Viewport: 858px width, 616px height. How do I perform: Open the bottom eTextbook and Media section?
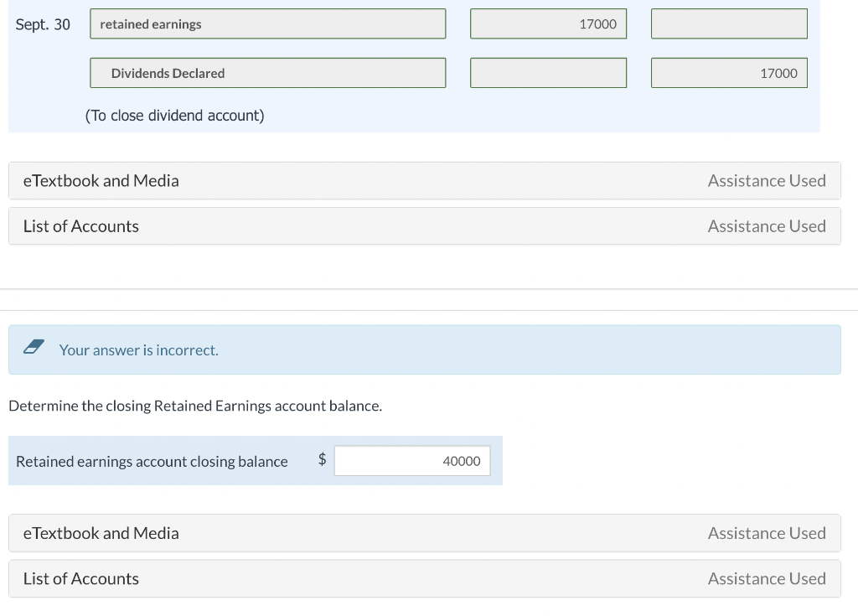point(101,533)
